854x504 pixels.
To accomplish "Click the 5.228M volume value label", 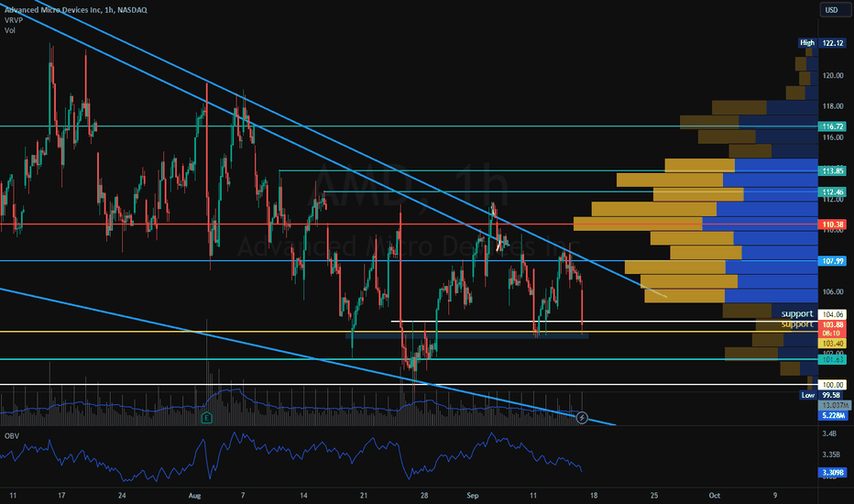I will pyautogui.click(x=833, y=416).
